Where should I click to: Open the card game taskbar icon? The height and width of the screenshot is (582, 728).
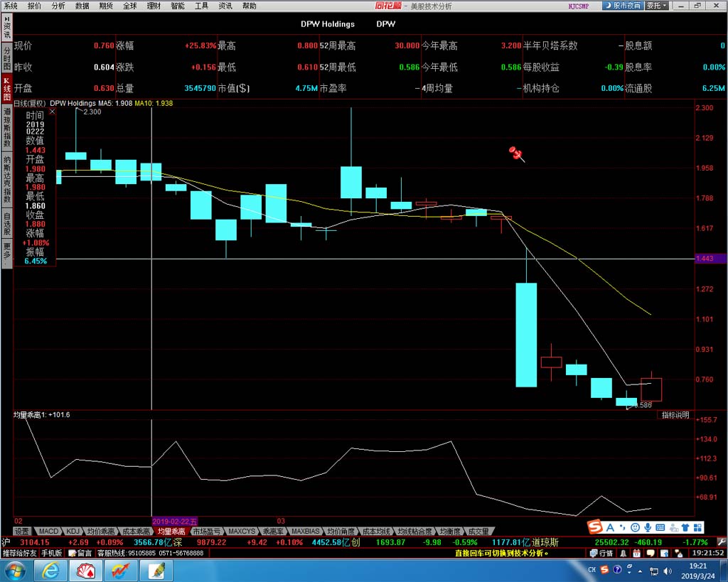[85, 571]
